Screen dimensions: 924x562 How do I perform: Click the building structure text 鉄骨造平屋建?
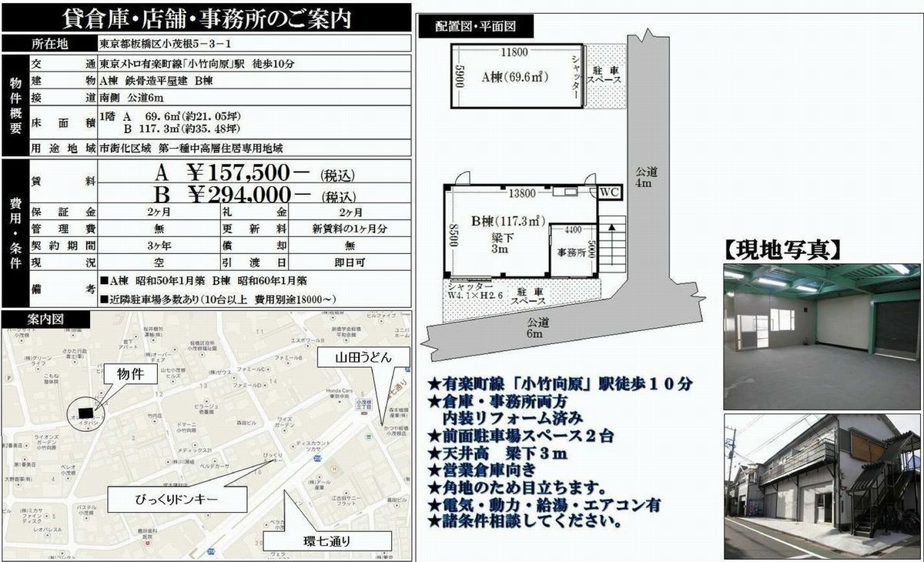pos(156,81)
